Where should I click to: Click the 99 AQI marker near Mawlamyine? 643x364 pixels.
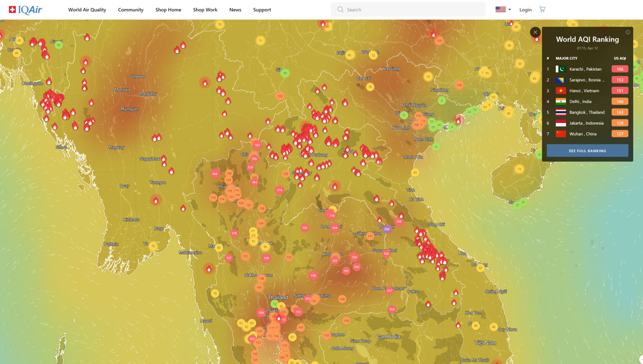[x=219, y=248]
